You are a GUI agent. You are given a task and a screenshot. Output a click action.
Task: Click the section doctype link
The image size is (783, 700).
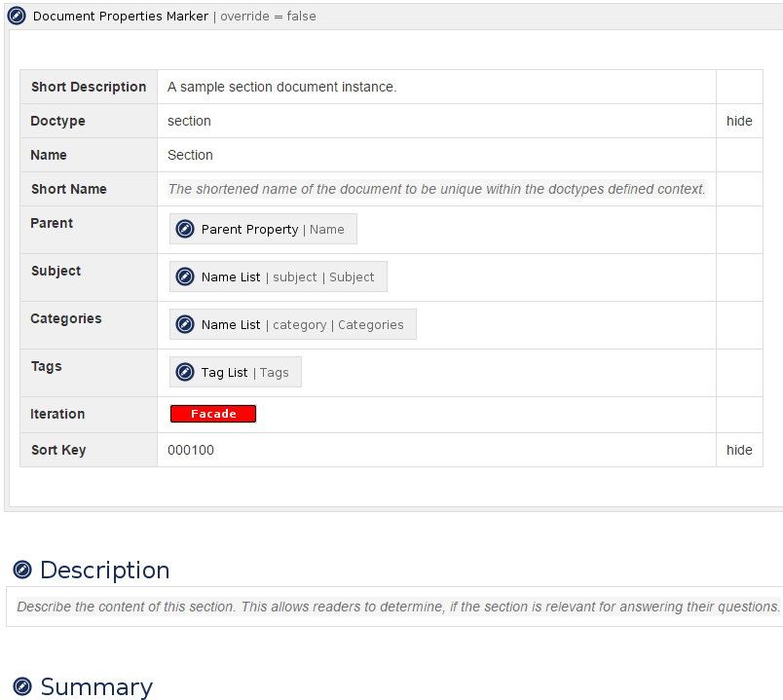[x=189, y=121]
